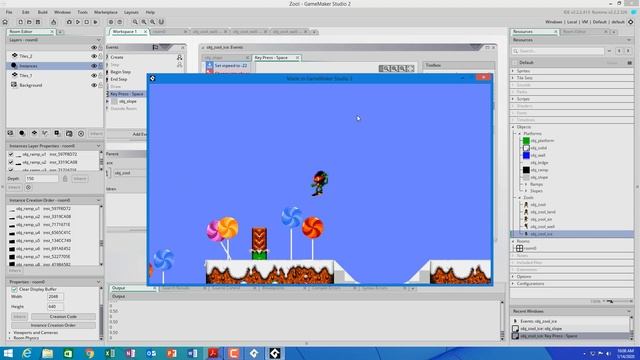Create new path layer icon
640x360 pixels.
[45, 133]
